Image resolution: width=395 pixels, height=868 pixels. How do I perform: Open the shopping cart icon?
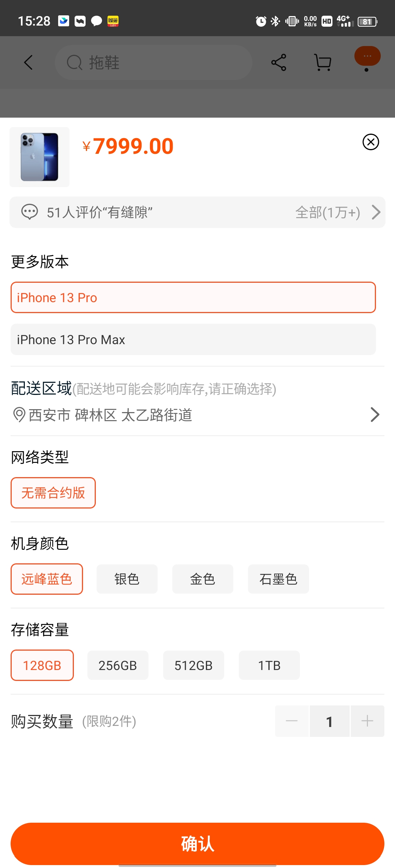[323, 62]
